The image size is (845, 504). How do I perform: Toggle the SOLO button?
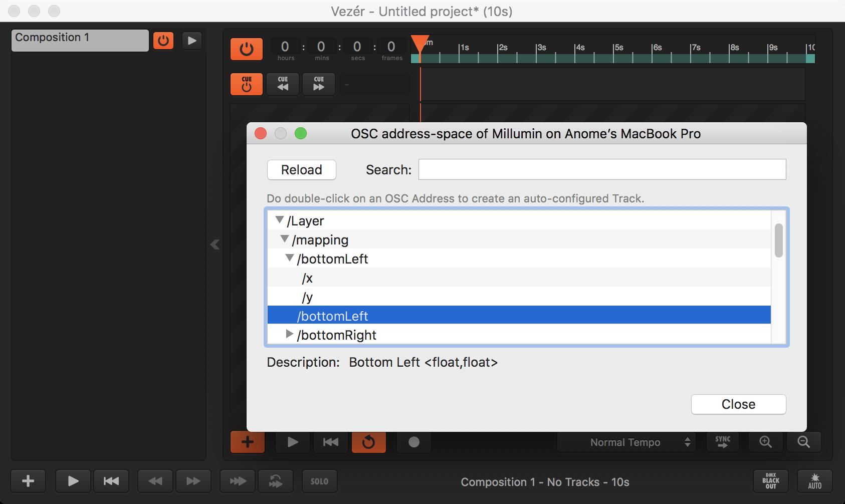pos(319,481)
